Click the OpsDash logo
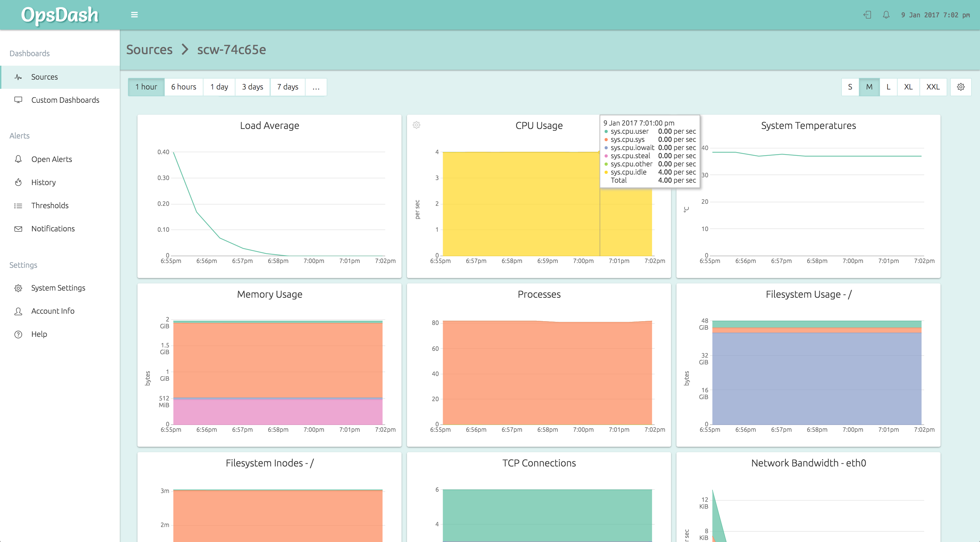 pyautogui.click(x=60, y=15)
